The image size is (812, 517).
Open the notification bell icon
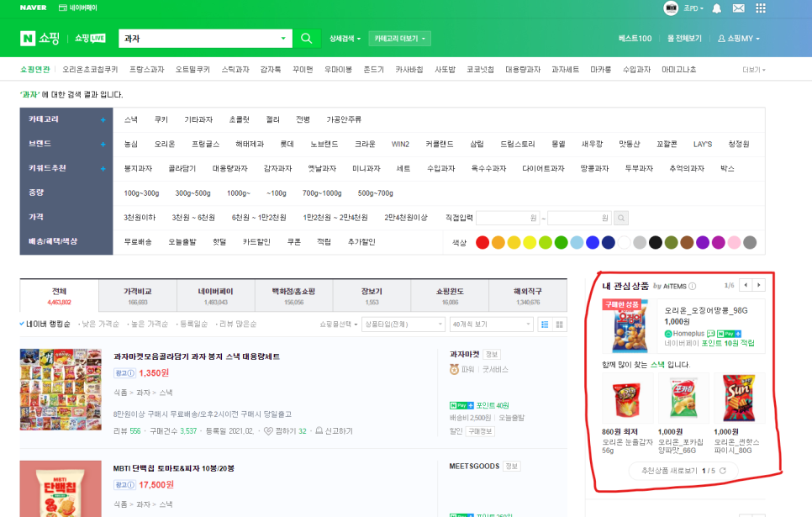[717, 8]
